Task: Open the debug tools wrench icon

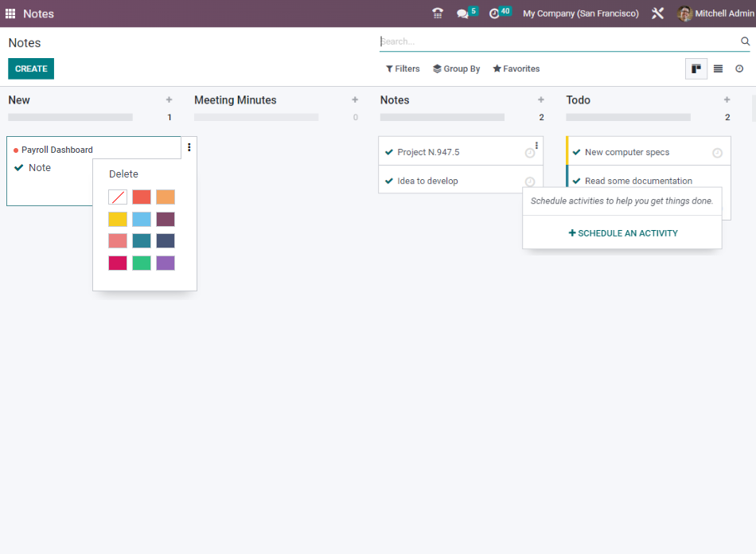Action: (657, 14)
